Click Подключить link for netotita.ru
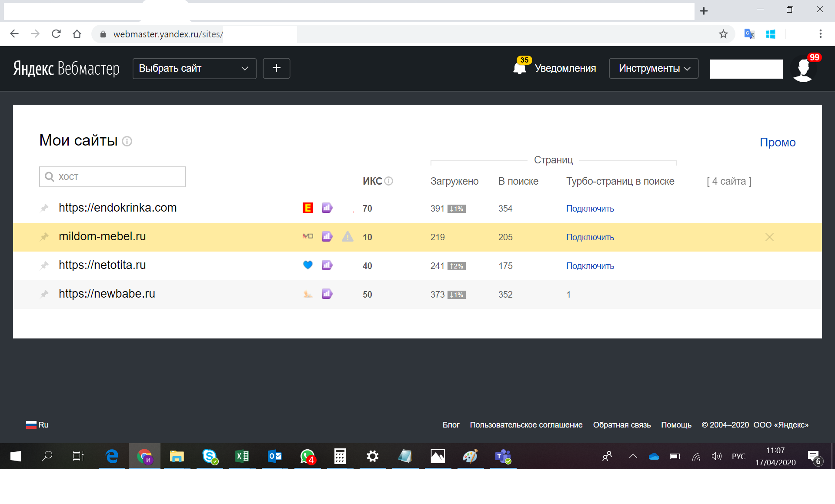835x504 pixels. [x=590, y=266]
